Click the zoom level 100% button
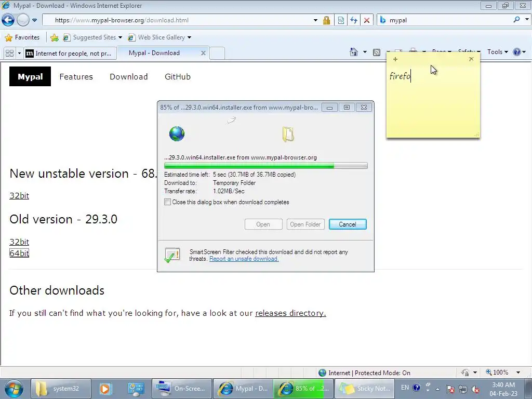Image resolution: width=532 pixels, height=399 pixels. tap(497, 372)
